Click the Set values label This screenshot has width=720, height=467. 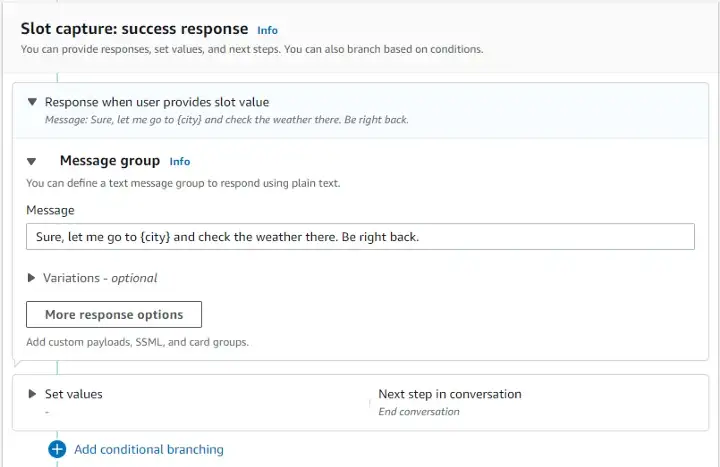(x=74, y=394)
